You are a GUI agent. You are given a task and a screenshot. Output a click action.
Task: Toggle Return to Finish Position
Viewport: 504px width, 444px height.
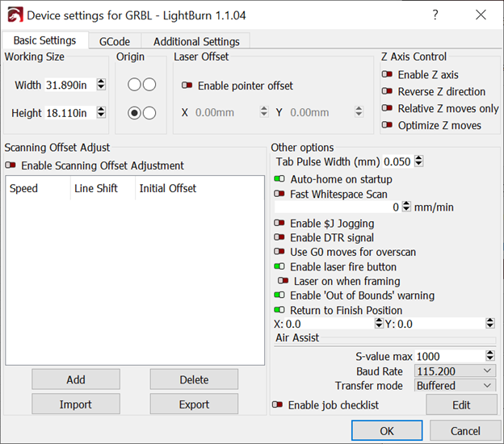[279, 310]
